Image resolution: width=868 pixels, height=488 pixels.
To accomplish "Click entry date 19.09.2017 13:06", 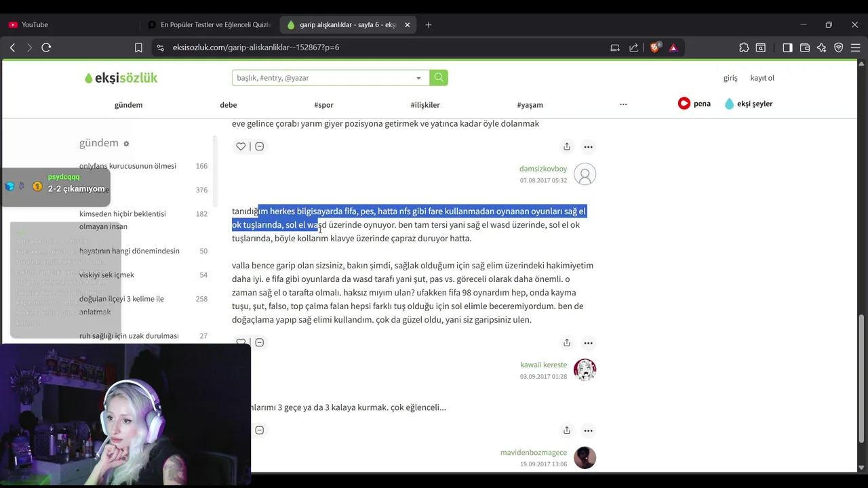I will point(543,464).
